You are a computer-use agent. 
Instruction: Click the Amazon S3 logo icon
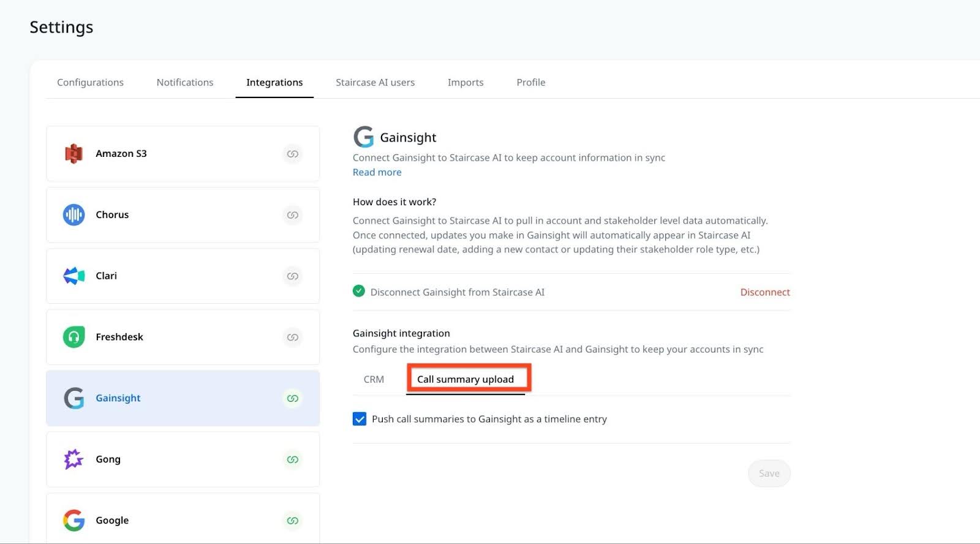(x=73, y=154)
